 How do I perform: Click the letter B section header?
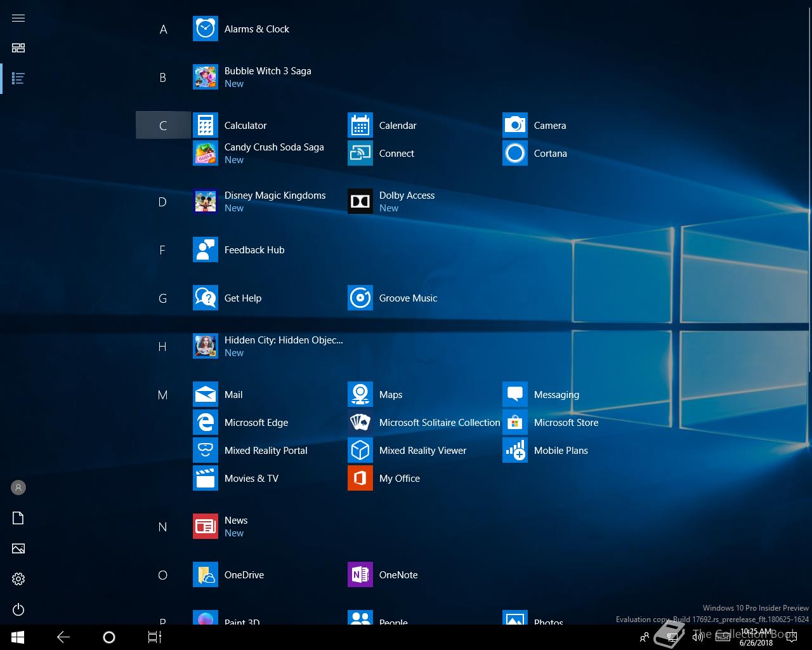pos(163,77)
